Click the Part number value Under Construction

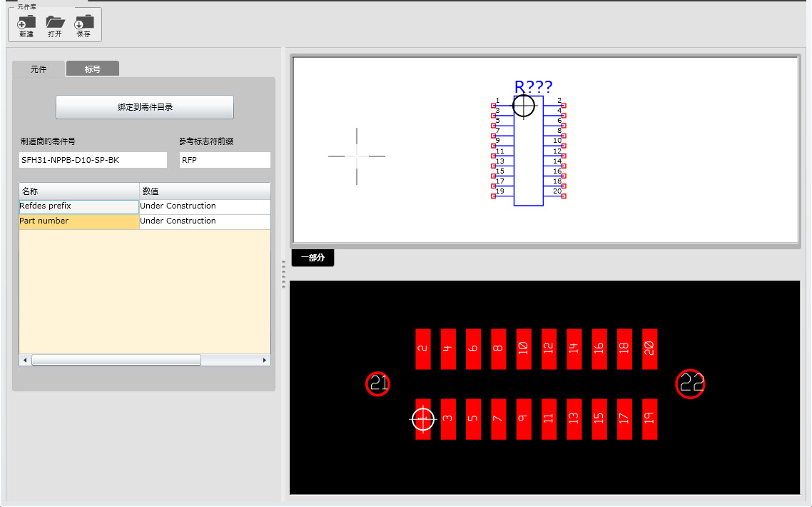[205, 222]
